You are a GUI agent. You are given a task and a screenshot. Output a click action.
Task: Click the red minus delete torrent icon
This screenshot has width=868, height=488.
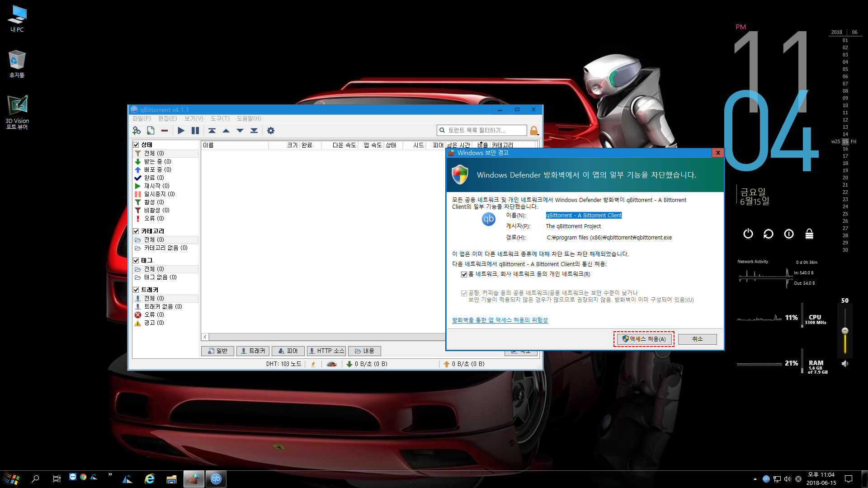[x=165, y=131]
